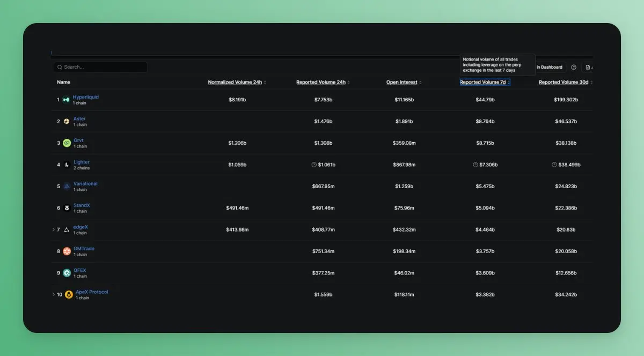
Task: Click the Aster protocol logo icon
Action: pyautogui.click(x=67, y=121)
